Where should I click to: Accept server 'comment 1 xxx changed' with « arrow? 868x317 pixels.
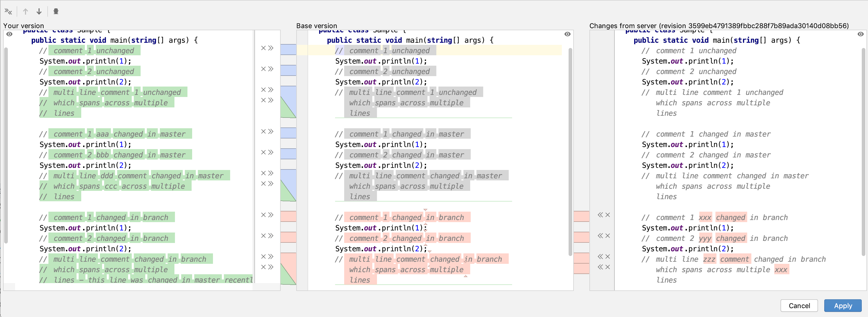click(x=600, y=215)
